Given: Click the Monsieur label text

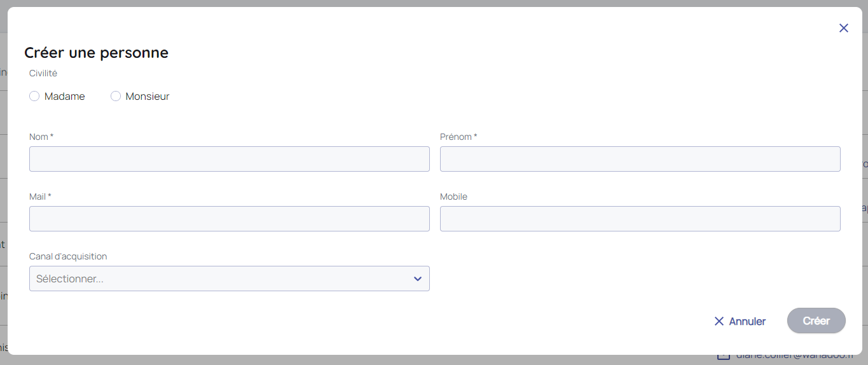Looking at the screenshot, I should pyautogui.click(x=148, y=97).
